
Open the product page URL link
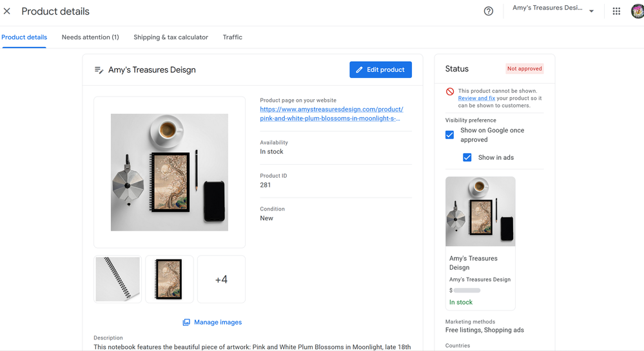click(331, 114)
